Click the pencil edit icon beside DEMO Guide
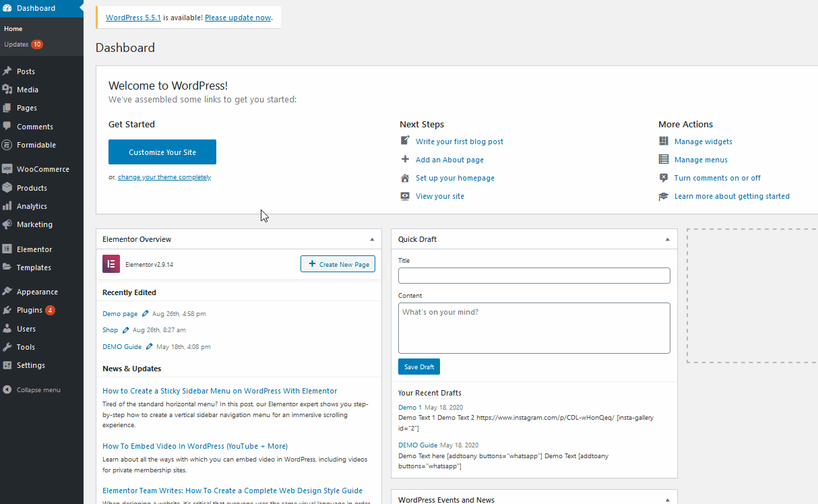Viewport: 818px width, 504px height. click(150, 347)
